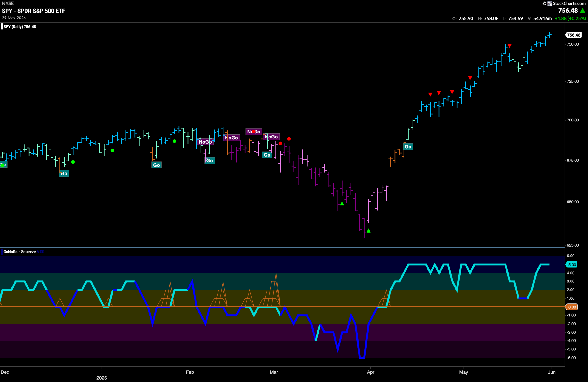Click the red down triangle near 725 in early May

pyautogui.click(x=470, y=78)
